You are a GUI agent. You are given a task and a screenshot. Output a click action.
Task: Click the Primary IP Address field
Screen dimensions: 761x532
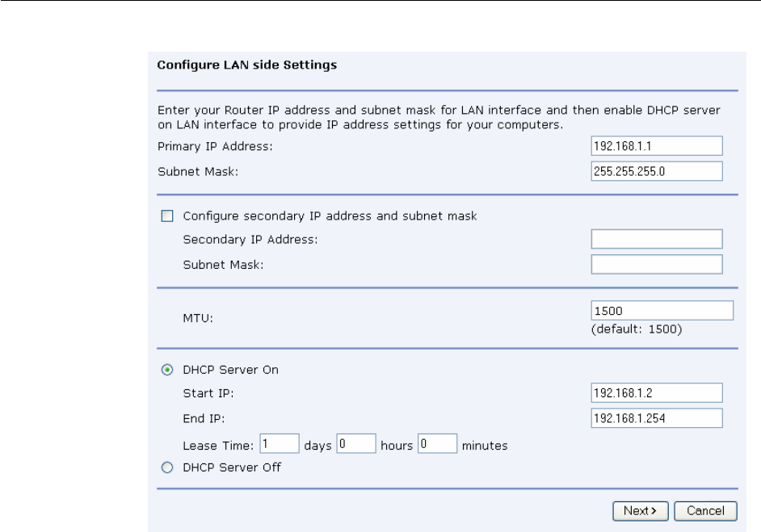(657, 146)
